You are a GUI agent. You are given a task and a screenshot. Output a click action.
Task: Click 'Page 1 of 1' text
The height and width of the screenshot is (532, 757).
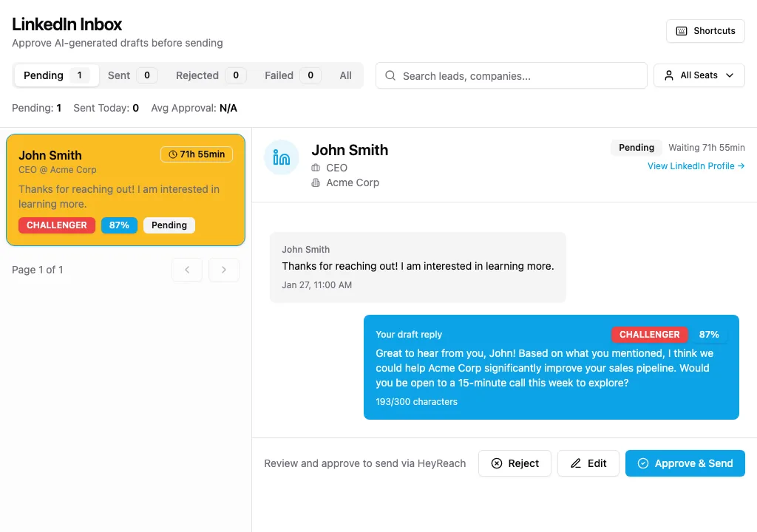[38, 270]
